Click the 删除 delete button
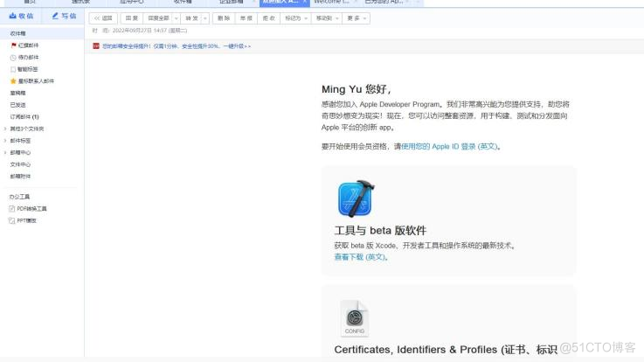 224,18
